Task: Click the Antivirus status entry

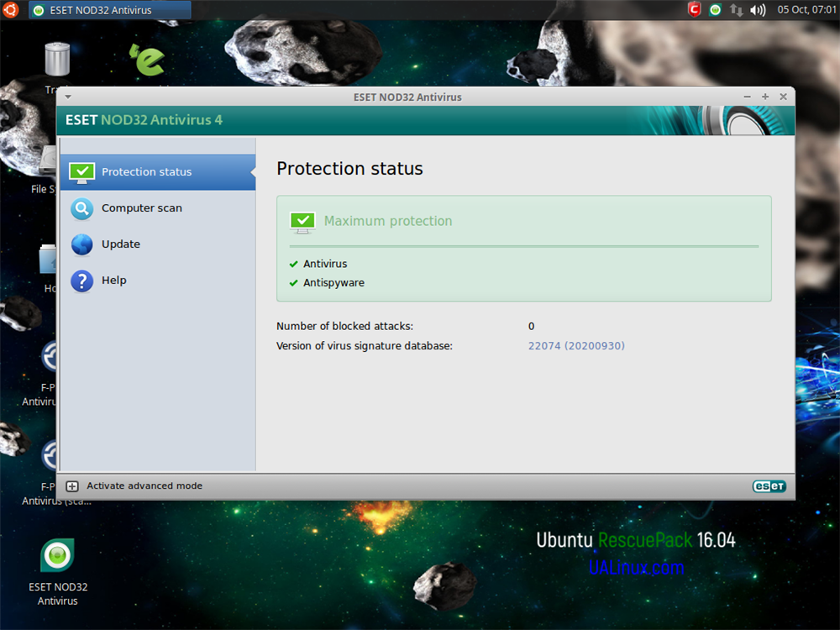Action: (325, 264)
